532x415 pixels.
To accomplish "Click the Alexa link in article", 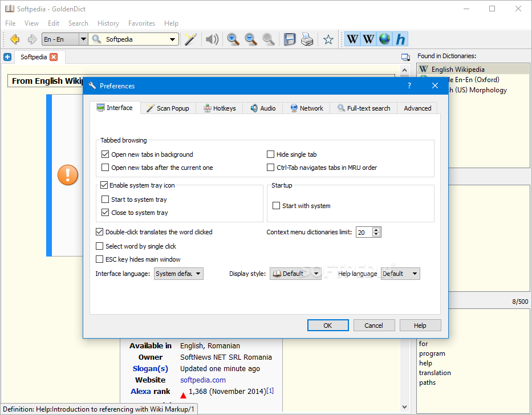I will [141, 391].
